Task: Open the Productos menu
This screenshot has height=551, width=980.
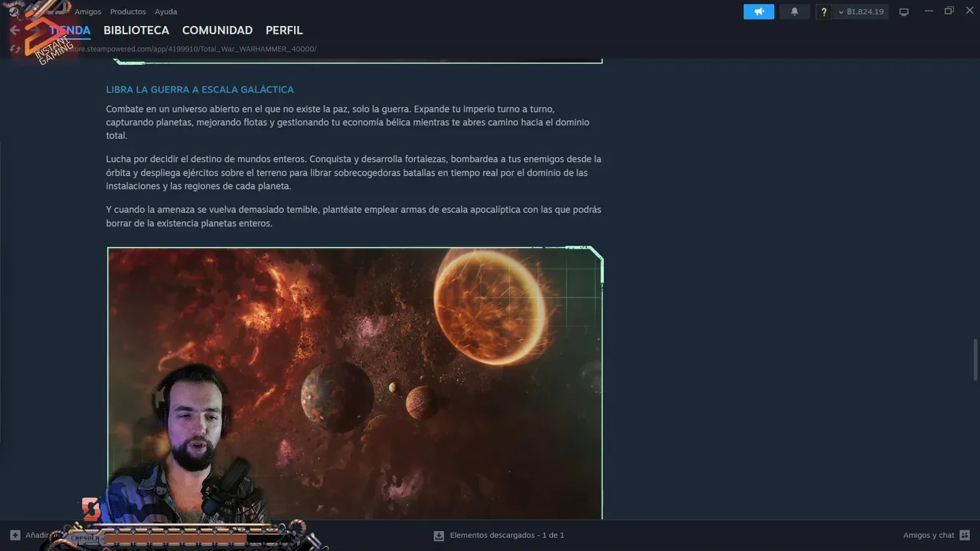Action: [128, 11]
